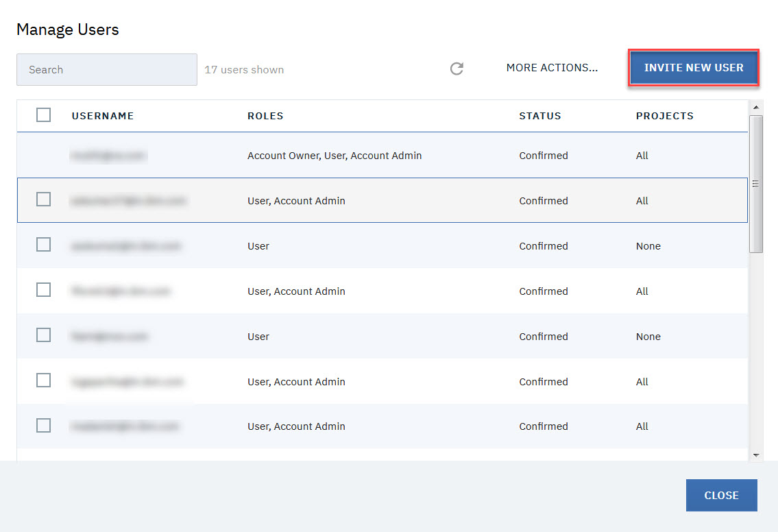Click the vertical scrollbar thumb
This screenshot has width=778, height=532.
pyautogui.click(x=756, y=183)
